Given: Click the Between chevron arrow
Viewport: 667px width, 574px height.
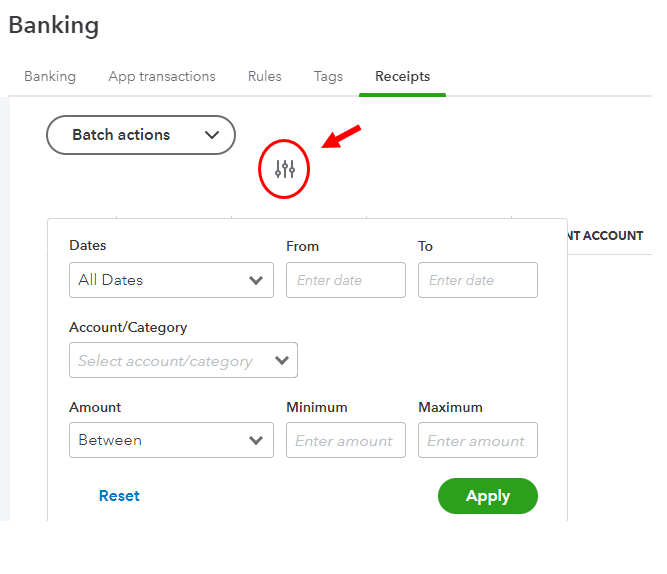Looking at the screenshot, I should [256, 440].
